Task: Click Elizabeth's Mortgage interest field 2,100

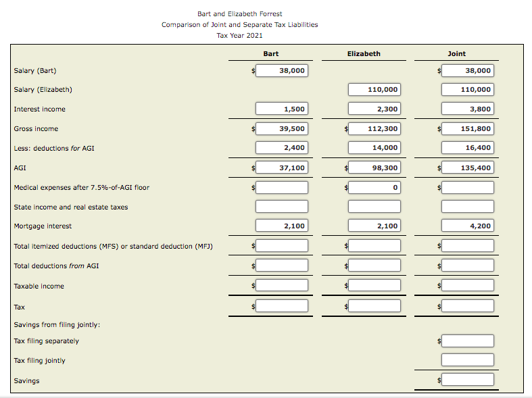Action: [x=374, y=226]
